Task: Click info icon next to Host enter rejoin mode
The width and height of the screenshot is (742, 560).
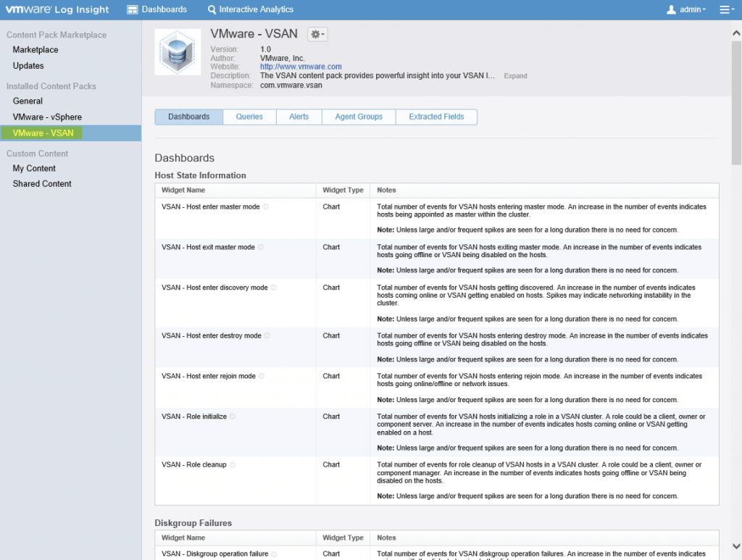Action: 261,376
